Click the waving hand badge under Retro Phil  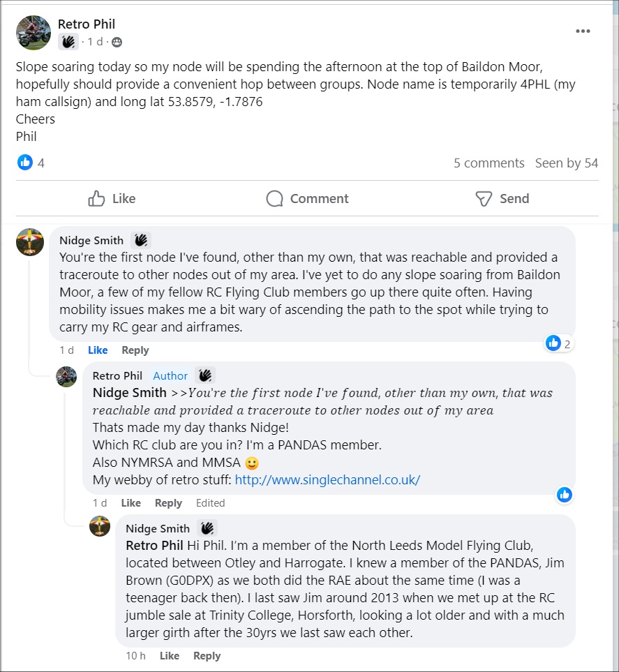click(x=68, y=43)
